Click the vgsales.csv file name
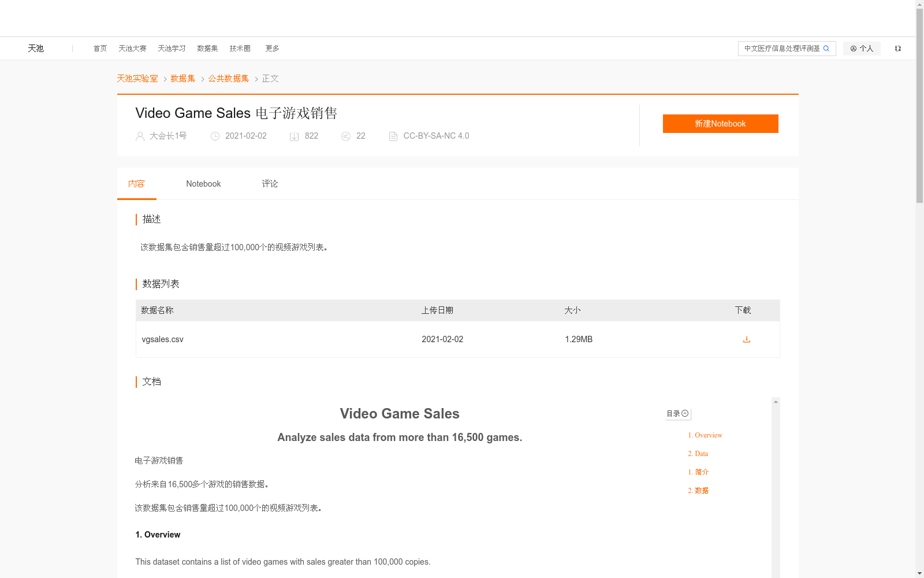This screenshot has width=924, height=578. tap(162, 339)
